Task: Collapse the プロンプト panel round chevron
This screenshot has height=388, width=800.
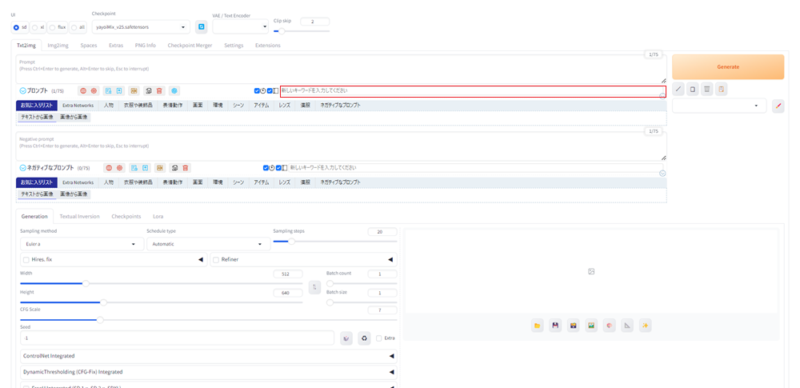Action: click(x=22, y=91)
